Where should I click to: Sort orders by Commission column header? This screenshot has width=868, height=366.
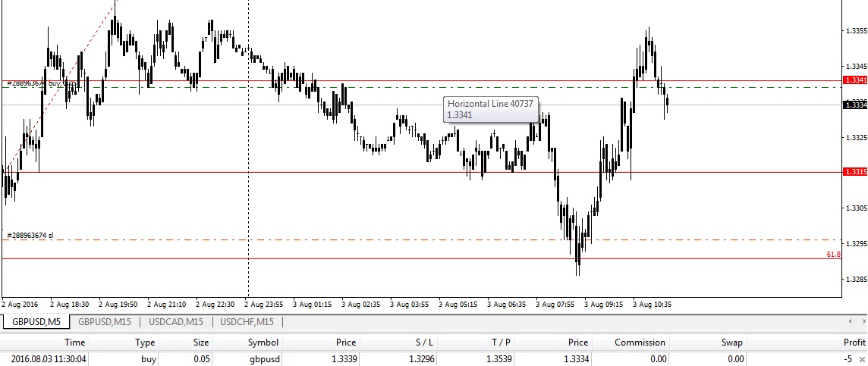click(640, 343)
